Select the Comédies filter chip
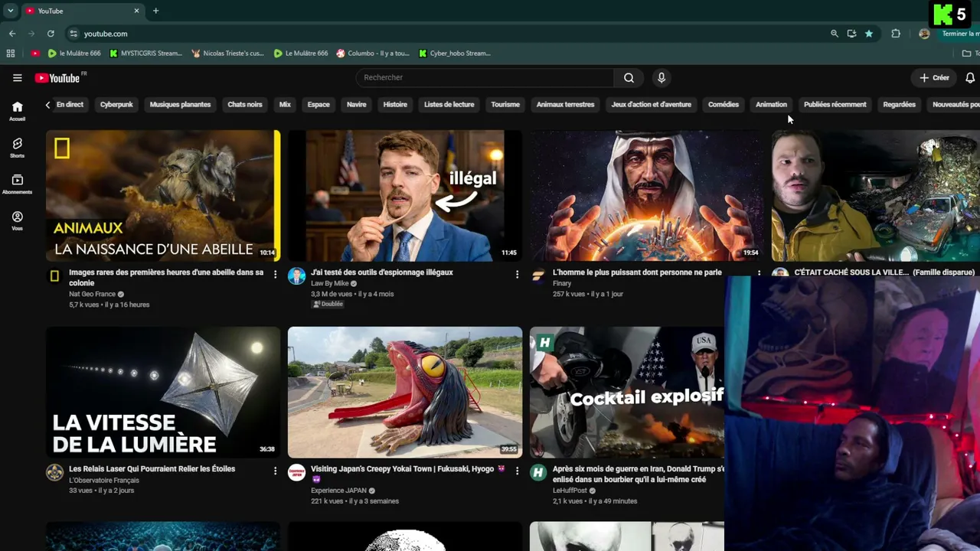 tap(724, 105)
